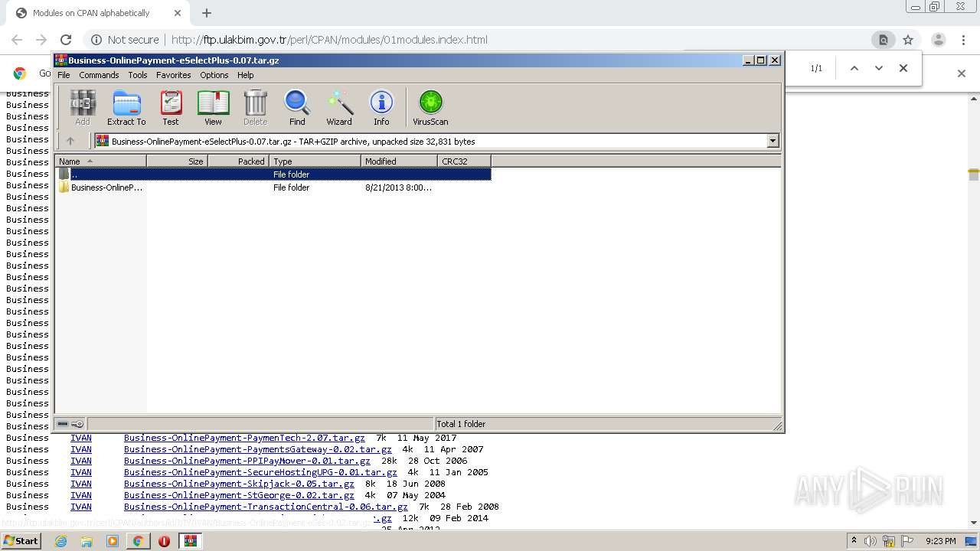Click the Find magnifier icon
Image resolution: width=980 pixels, height=551 pixels.
coord(297,107)
